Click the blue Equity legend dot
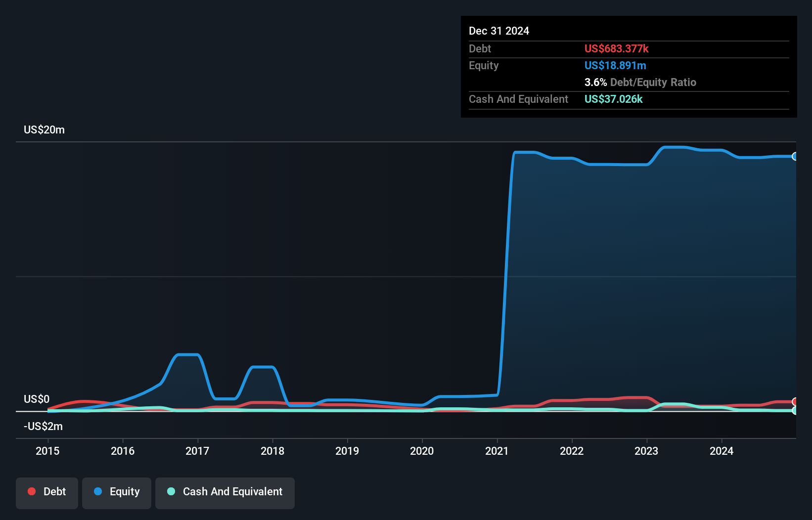Viewport: 812px width, 520px height. pos(98,491)
